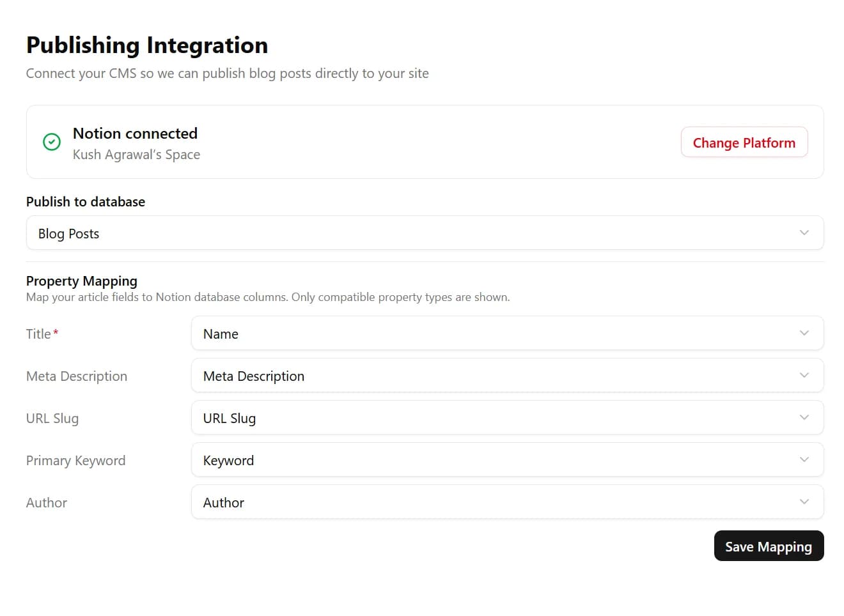Screen dimensions: 844x616
Task: Click the Publishing Integration page heading
Action: (x=147, y=45)
